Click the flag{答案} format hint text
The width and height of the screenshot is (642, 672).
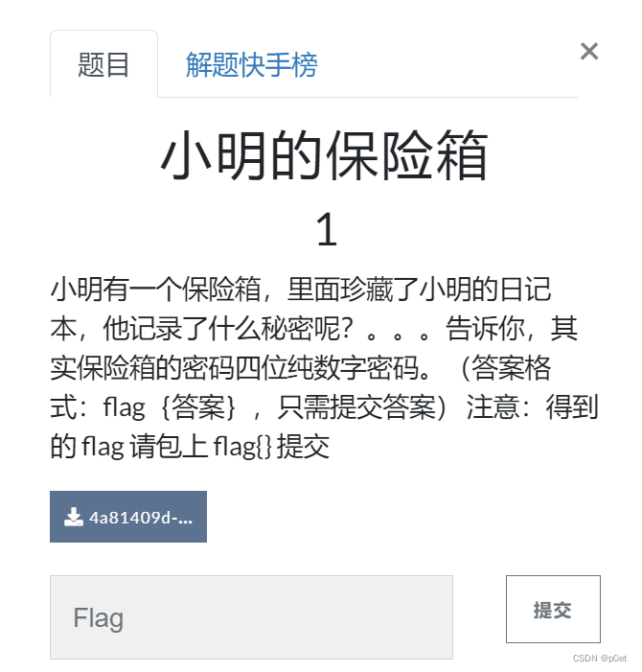tap(170, 407)
